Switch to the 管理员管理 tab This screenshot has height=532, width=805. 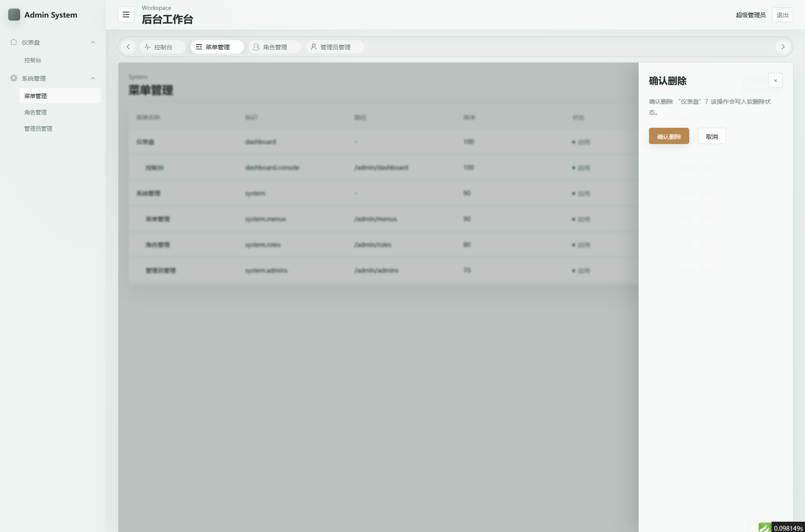[x=335, y=47]
